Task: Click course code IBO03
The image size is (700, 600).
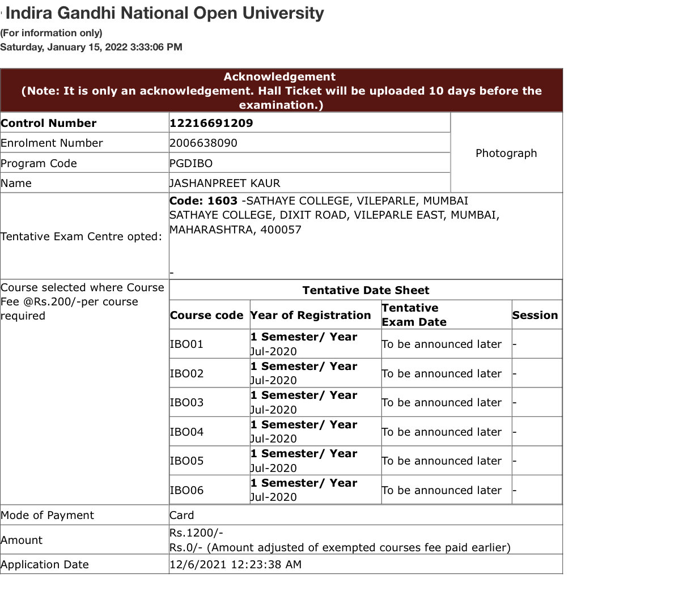Action: point(186,402)
